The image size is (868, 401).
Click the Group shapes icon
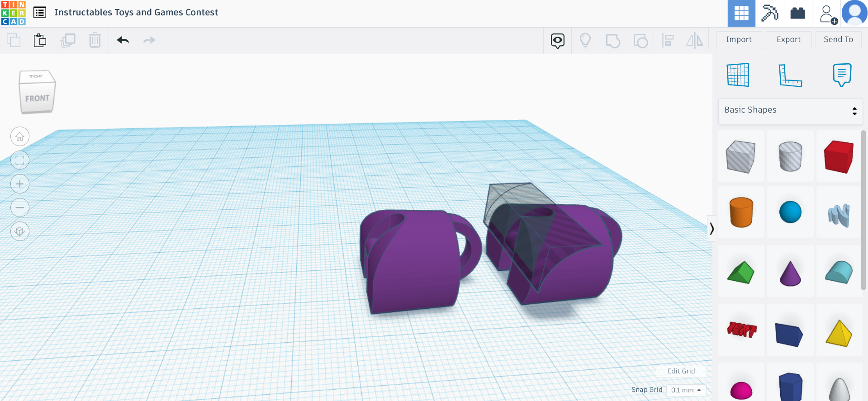tap(613, 41)
